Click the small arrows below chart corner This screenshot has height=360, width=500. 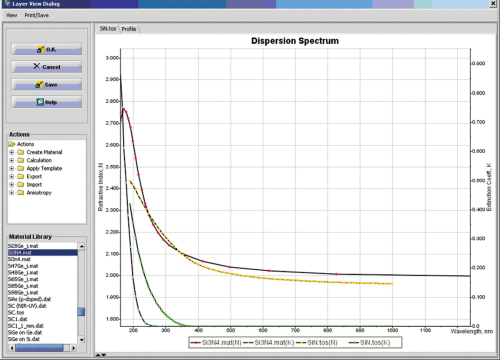click(x=101, y=355)
